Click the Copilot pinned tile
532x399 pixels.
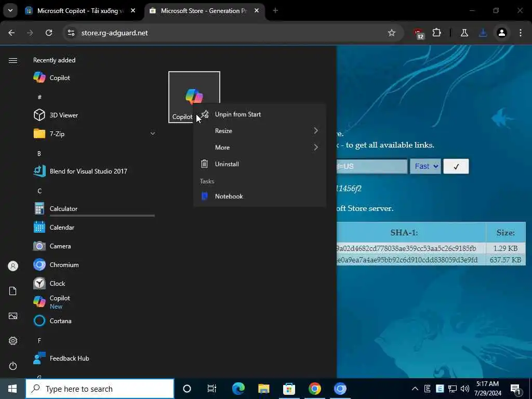194,97
